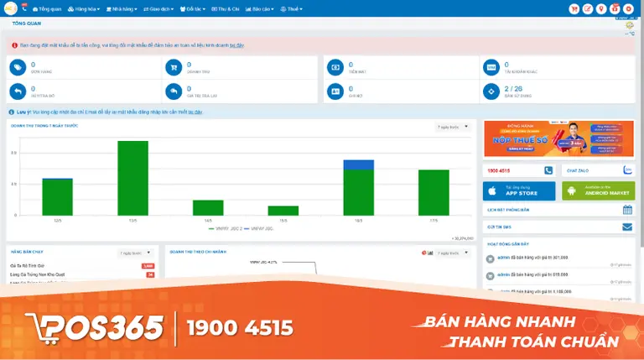Click the TỔNG QUAN page heading

coord(27,23)
